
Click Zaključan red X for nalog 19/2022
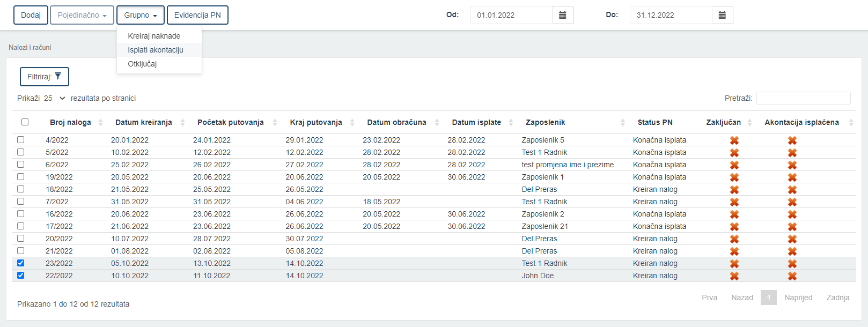(734, 177)
